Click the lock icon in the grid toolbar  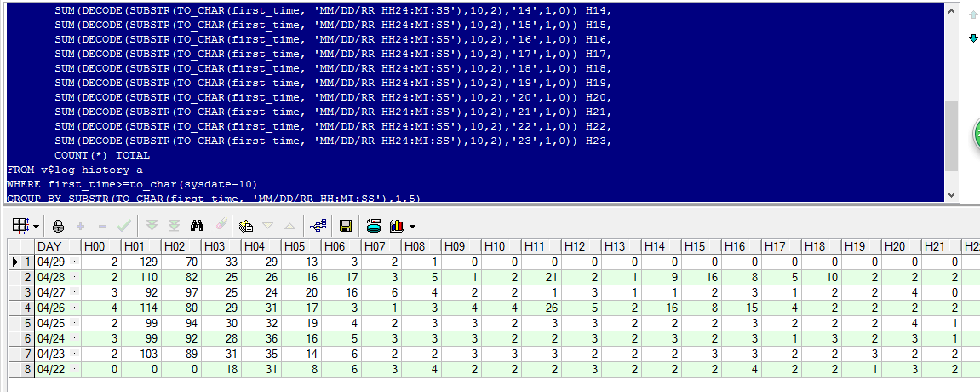coord(59,226)
